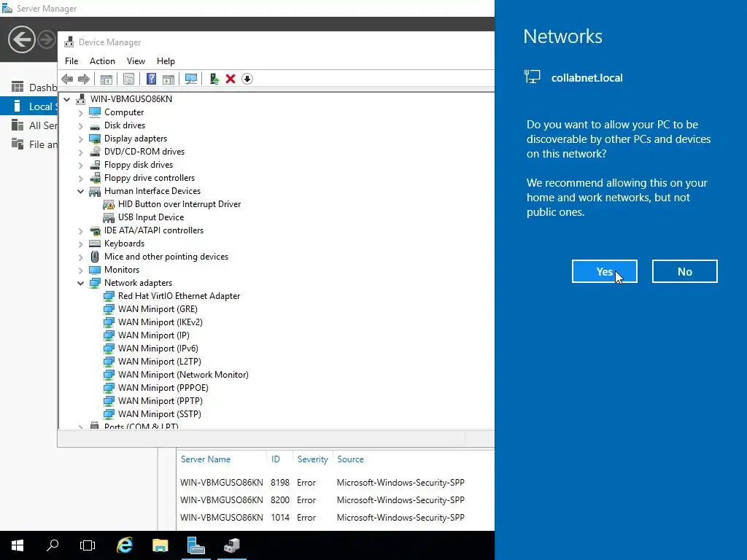
Task: Select the HID Button over Interrupt Driver device
Action: pos(179,204)
